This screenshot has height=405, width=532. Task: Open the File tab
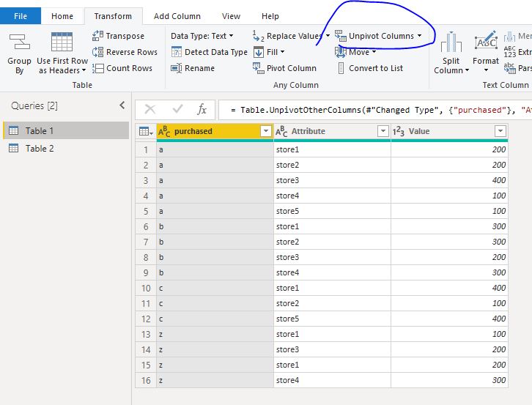(21, 16)
